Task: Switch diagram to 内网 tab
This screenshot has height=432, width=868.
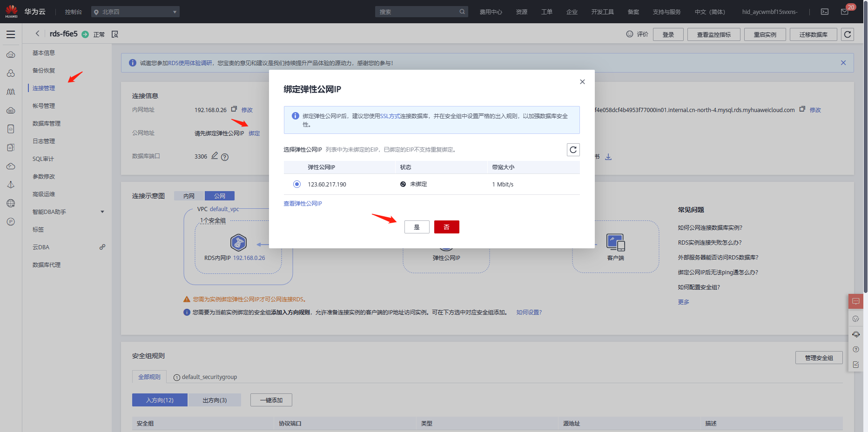Action: click(x=189, y=196)
